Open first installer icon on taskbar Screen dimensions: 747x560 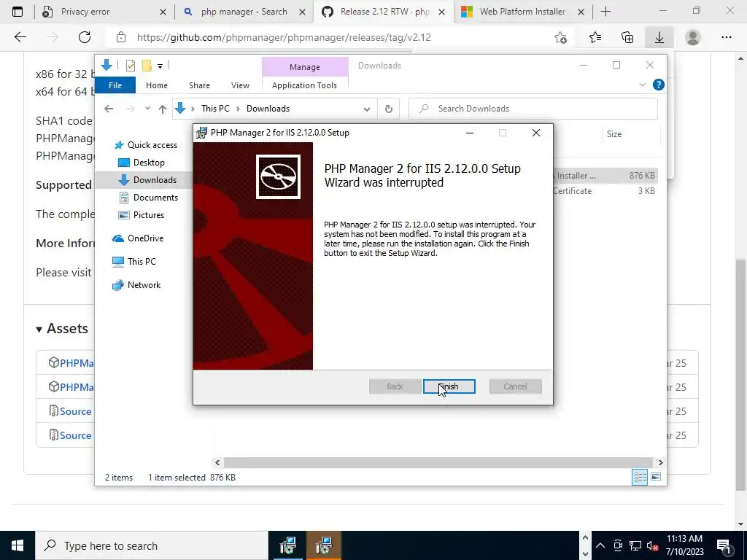click(x=287, y=545)
